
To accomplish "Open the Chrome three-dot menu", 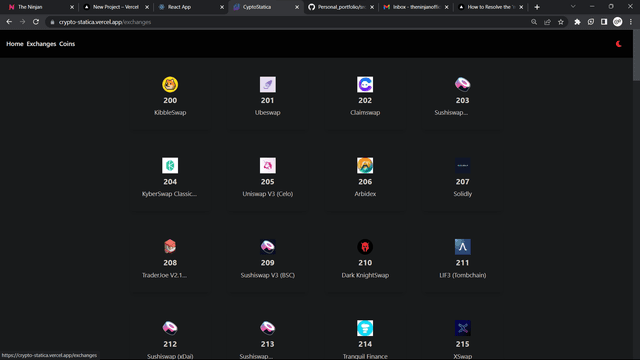I will click(631, 22).
